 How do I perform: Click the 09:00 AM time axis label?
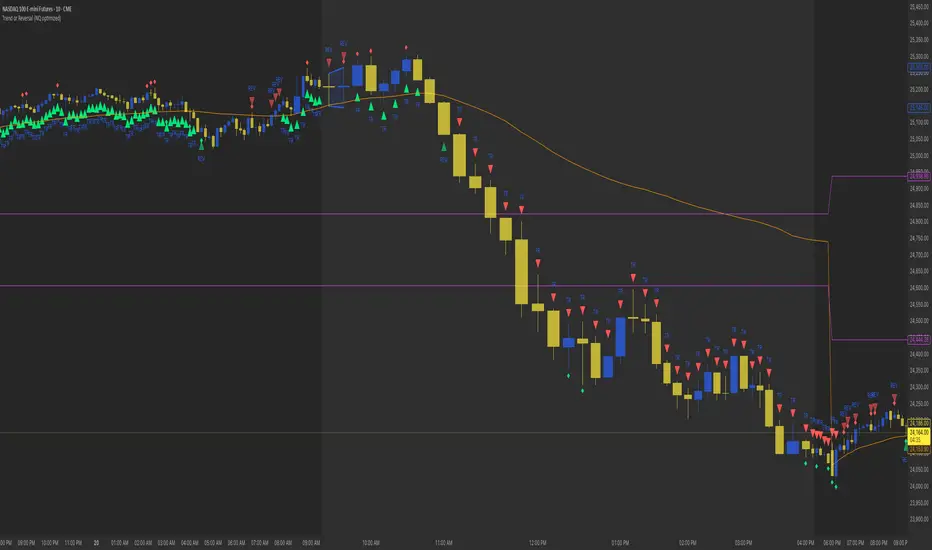coord(311,543)
